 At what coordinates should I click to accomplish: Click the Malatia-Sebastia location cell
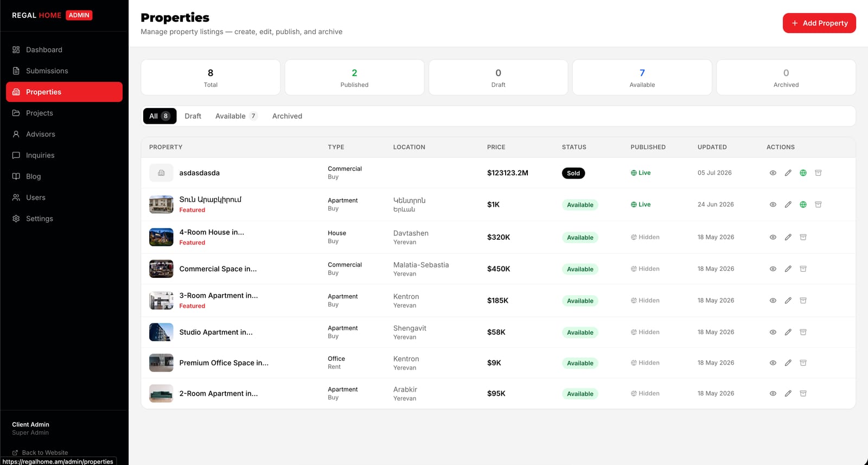[x=421, y=269]
